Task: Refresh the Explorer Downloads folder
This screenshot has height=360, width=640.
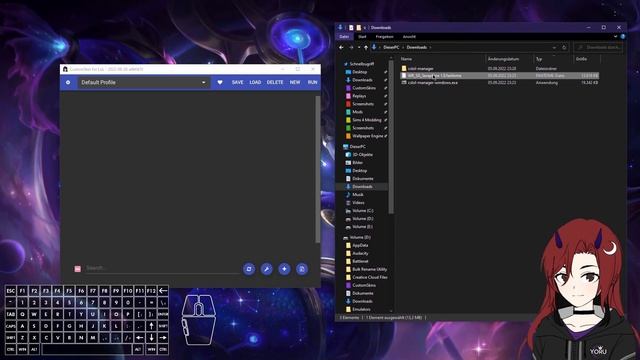Action: pos(564,47)
